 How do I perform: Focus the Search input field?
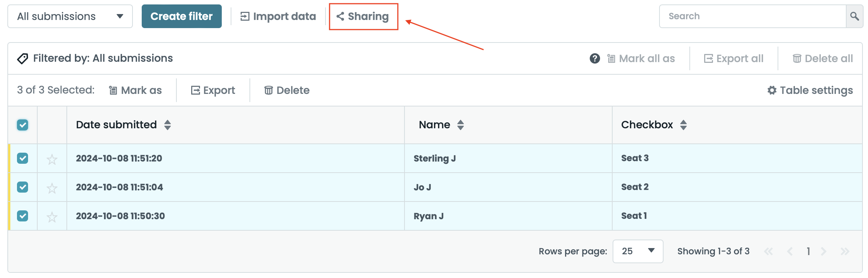(x=752, y=16)
